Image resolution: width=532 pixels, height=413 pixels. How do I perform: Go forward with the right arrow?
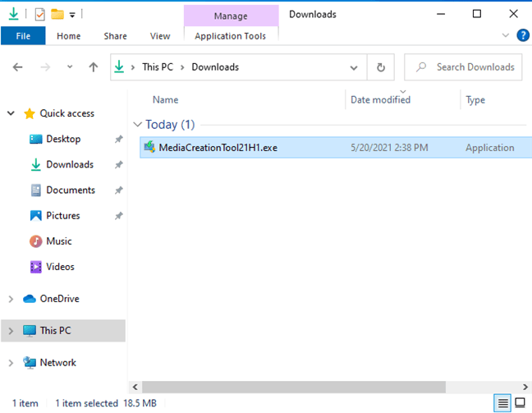click(45, 67)
